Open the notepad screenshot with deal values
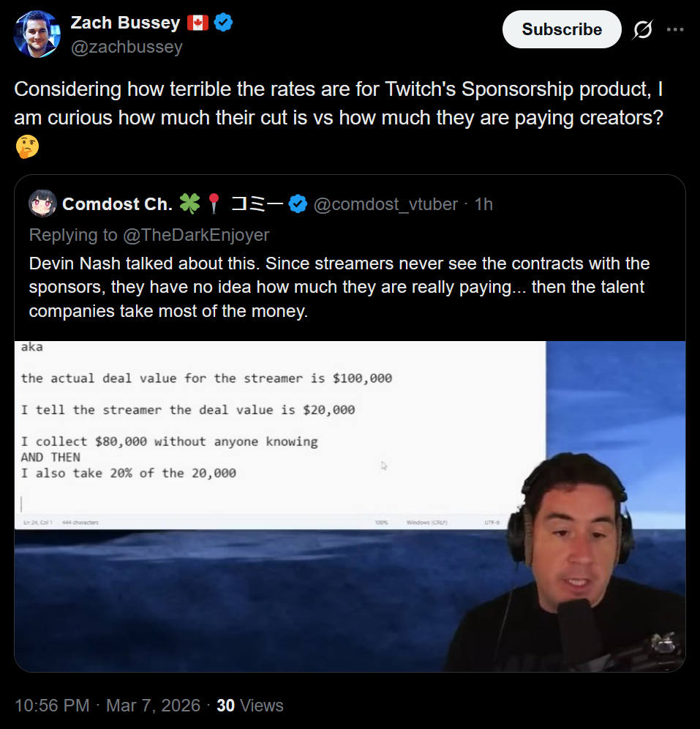700x729 pixels. click(x=280, y=435)
